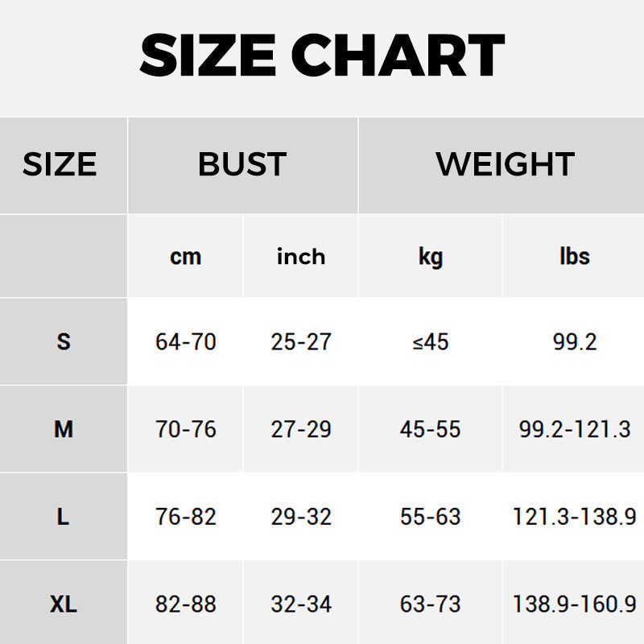Click the 32-34 inch bust cell
Image resolution: width=644 pixels, height=644 pixels.
301,604
